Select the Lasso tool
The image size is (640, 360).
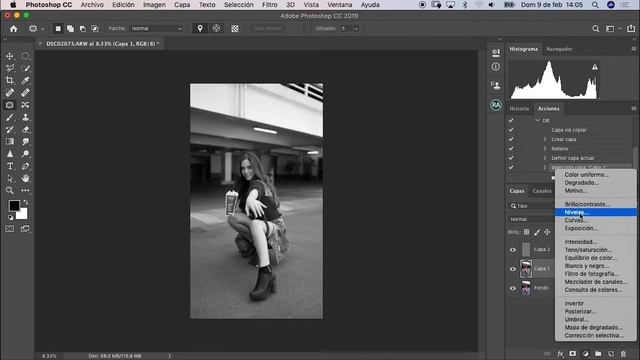pos(10,68)
